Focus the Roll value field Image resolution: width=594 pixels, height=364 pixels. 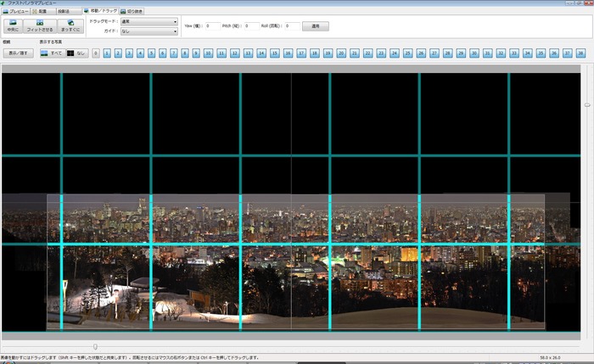click(293, 26)
